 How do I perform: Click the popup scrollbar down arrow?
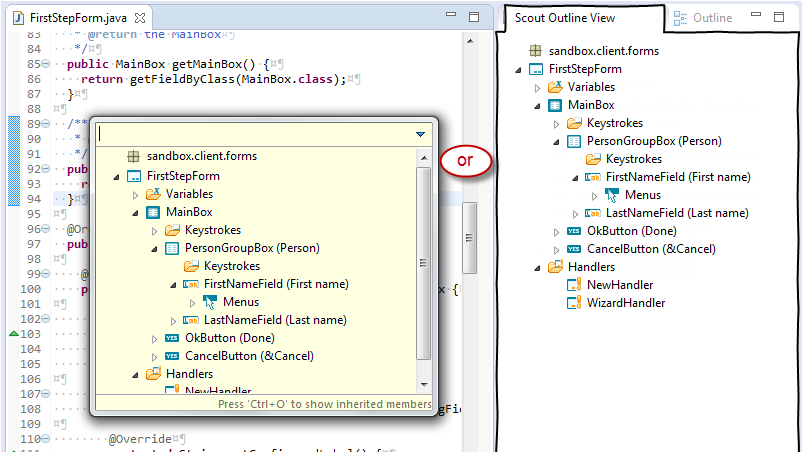coord(424,384)
